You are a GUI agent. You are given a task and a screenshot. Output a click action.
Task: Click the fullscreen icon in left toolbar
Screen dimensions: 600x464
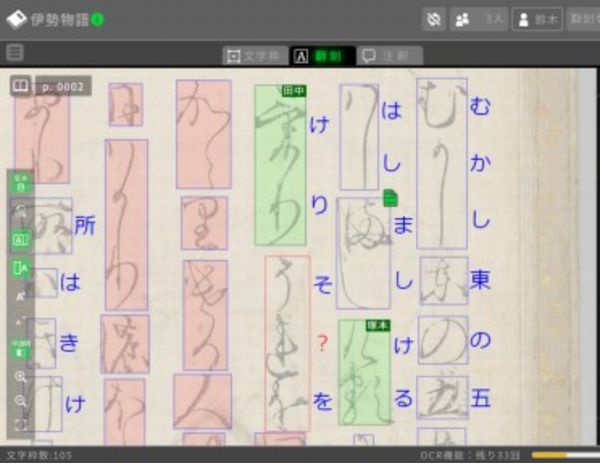pos(21,425)
